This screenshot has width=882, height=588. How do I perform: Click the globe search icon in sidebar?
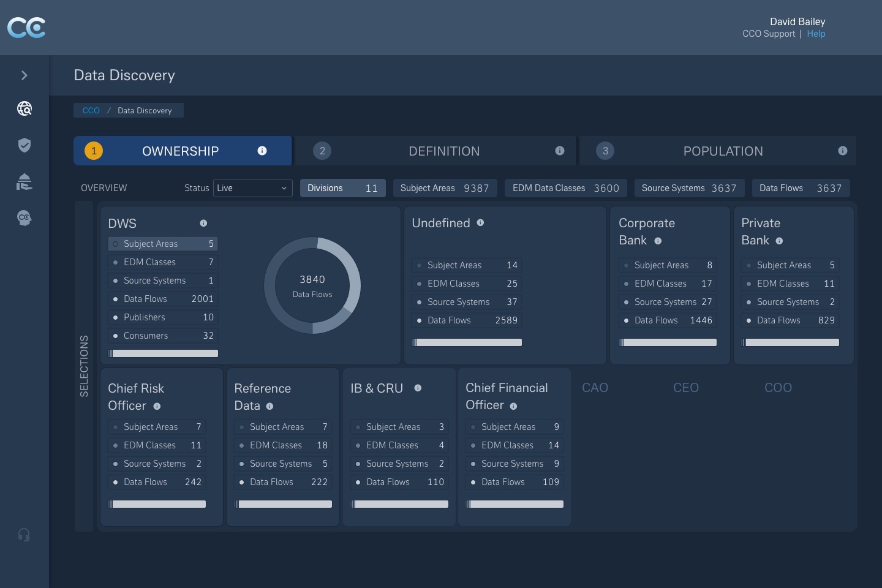pos(24,109)
